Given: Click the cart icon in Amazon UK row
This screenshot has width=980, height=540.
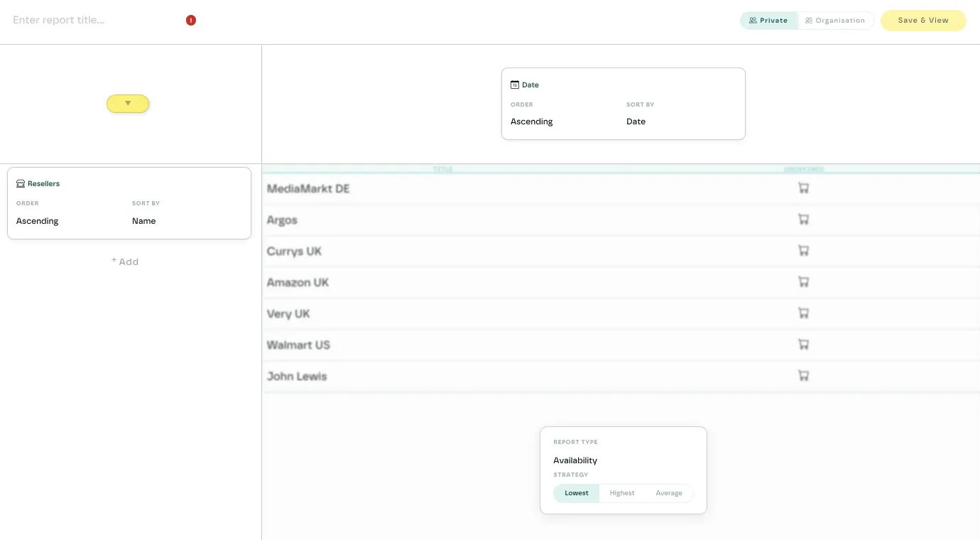Looking at the screenshot, I should pos(804,282).
